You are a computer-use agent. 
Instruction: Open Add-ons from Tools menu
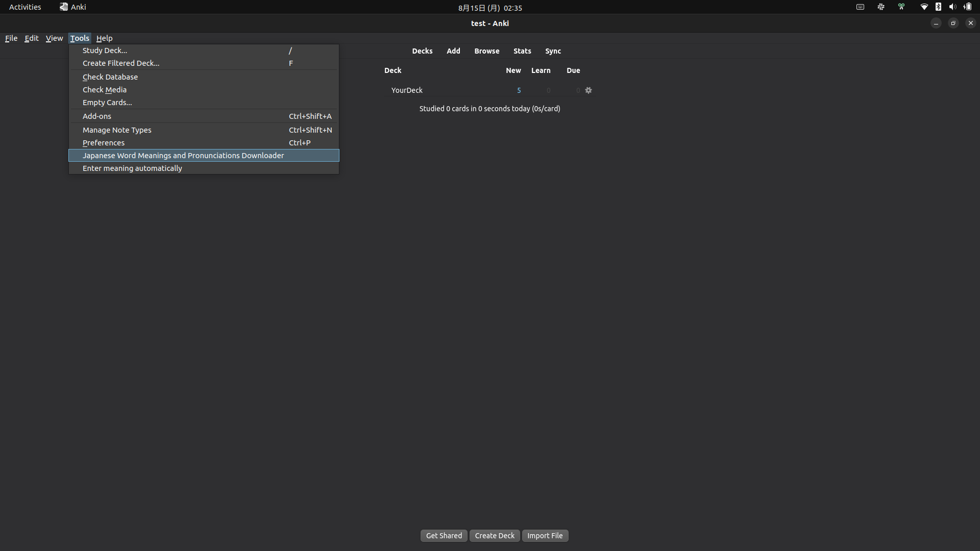tap(204, 116)
